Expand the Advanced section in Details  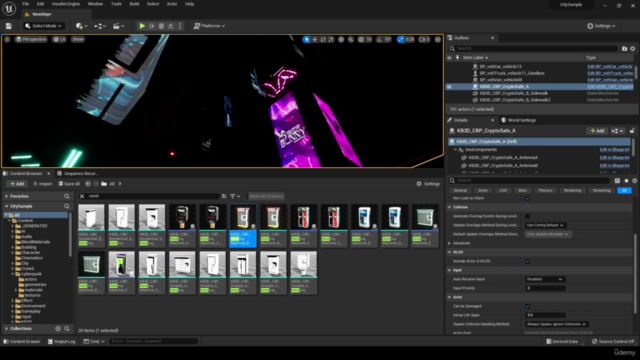pos(449,243)
